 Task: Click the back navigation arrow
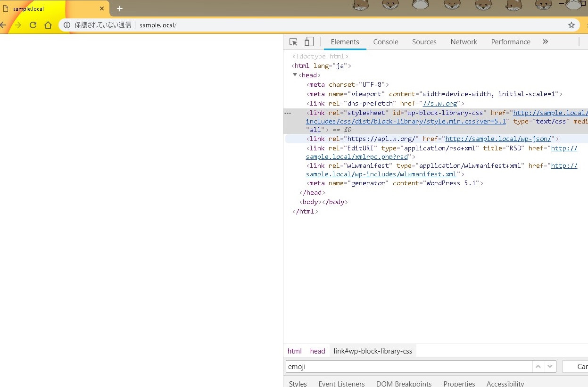coord(4,25)
